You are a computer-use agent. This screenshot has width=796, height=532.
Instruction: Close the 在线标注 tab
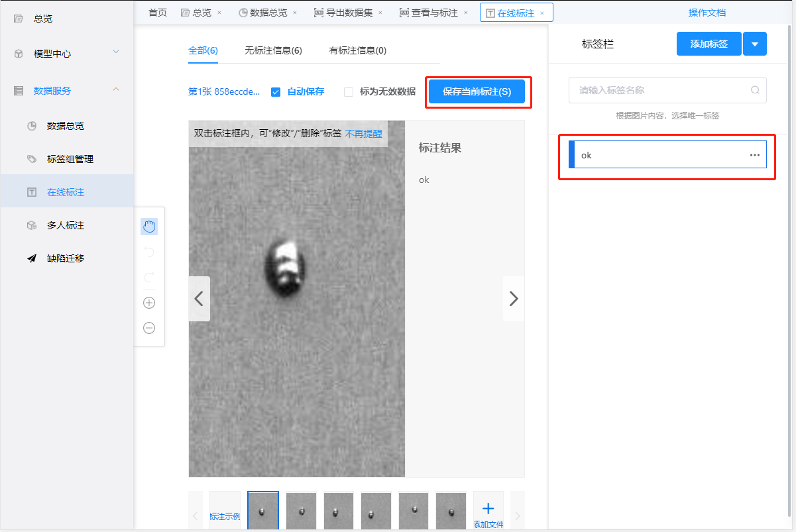[542, 13]
